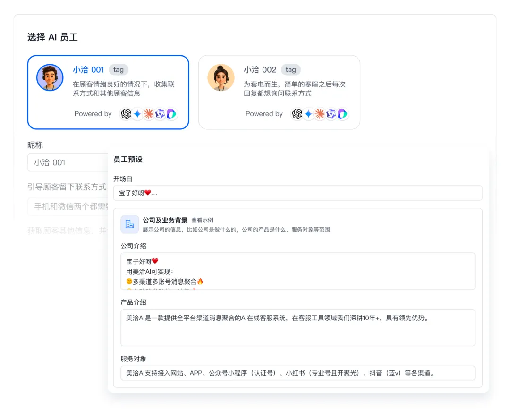Image resolution: width=510 pixels, height=420 pixels.
Task: Click the OpenAI logo on 小洽 002 card
Action: coord(297,114)
